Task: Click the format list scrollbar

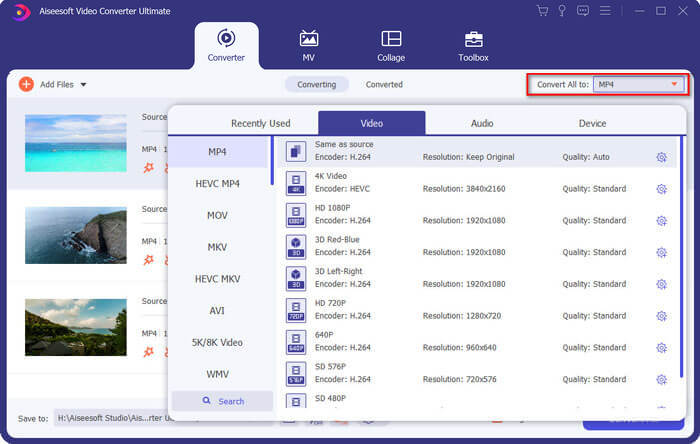Action: (x=272, y=161)
